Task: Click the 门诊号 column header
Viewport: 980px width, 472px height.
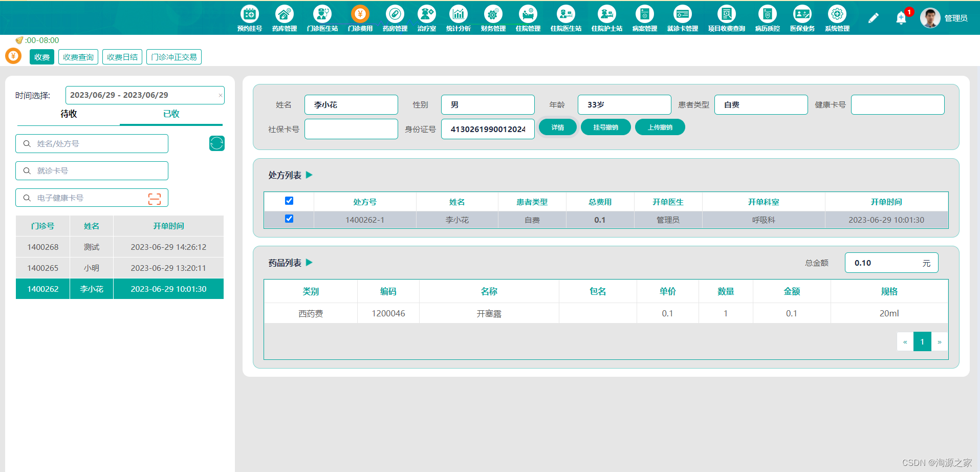Action: click(42, 226)
